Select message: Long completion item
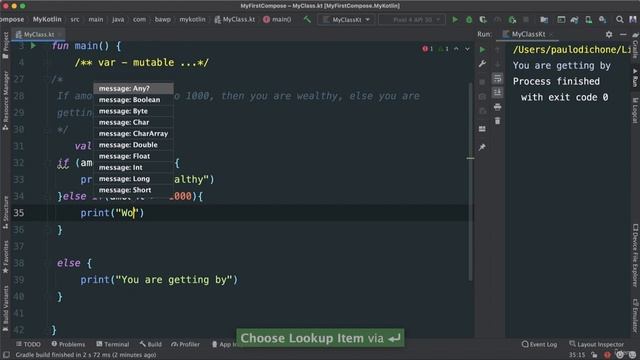Viewport: 640px width, 360px height. pyautogui.click(x=133, y=179)
